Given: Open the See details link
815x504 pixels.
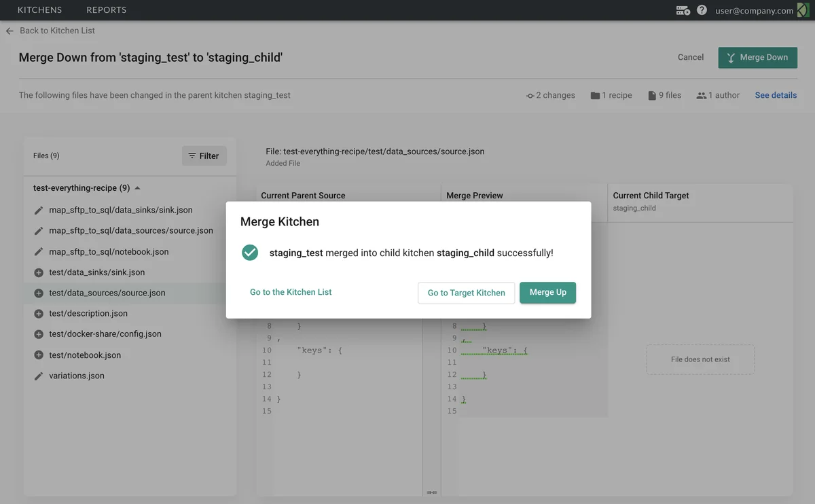Looking at the screenshot, I should [776, 95].
